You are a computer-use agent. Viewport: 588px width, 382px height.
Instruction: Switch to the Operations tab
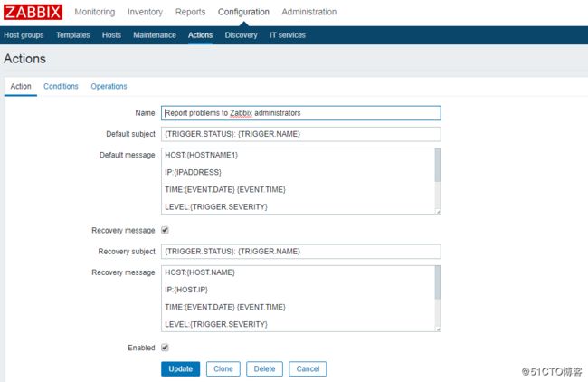click(x=109, y=86)
